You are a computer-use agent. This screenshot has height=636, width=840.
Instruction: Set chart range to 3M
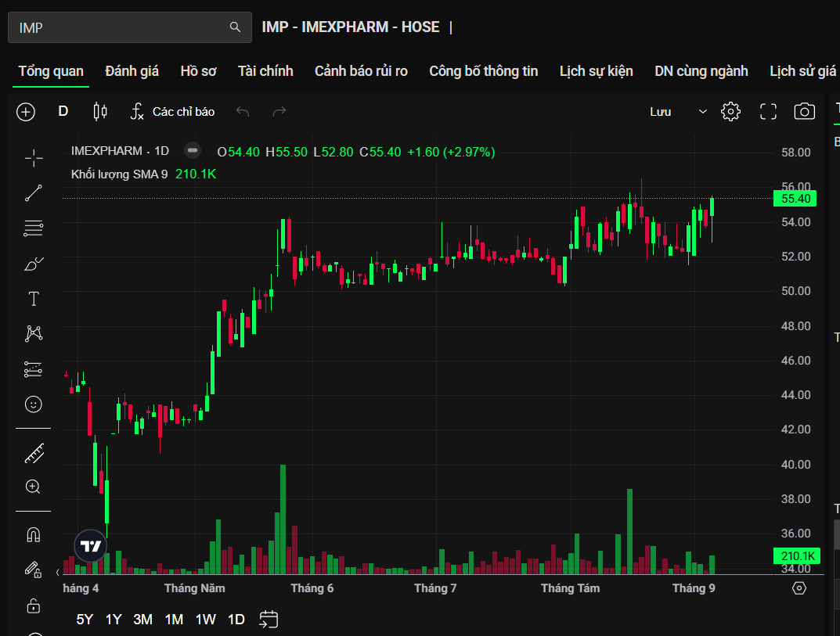point(143,620)
